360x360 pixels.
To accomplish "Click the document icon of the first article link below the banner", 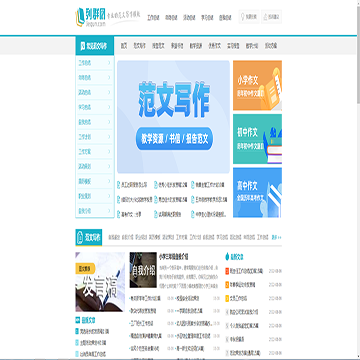I will (x=119, y=185).
